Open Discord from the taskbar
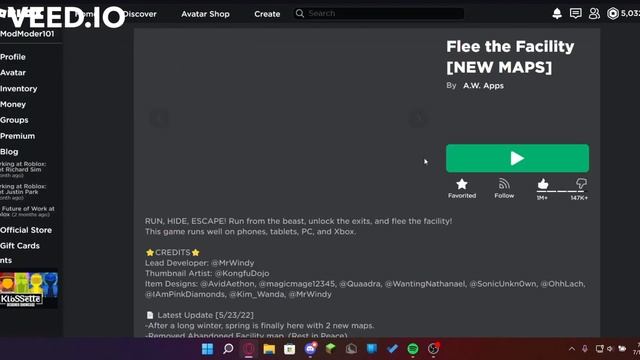Viewport: 640px width, 360px height. click(x=310, y=349)
